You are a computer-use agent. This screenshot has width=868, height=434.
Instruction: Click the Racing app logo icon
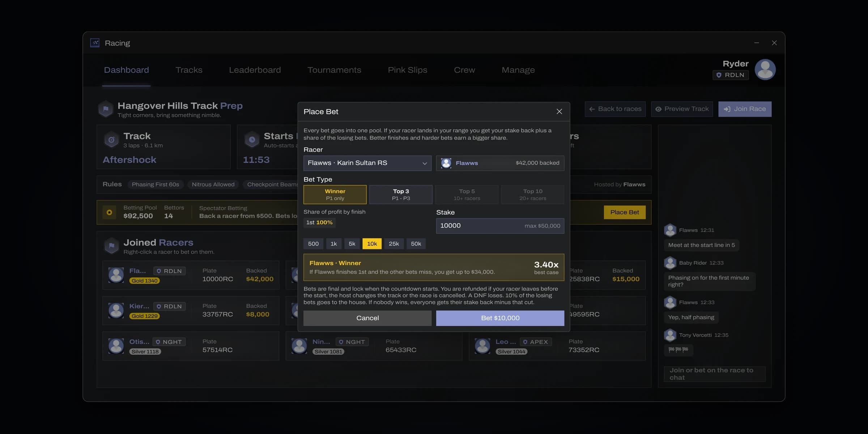[x=95, y=43]
